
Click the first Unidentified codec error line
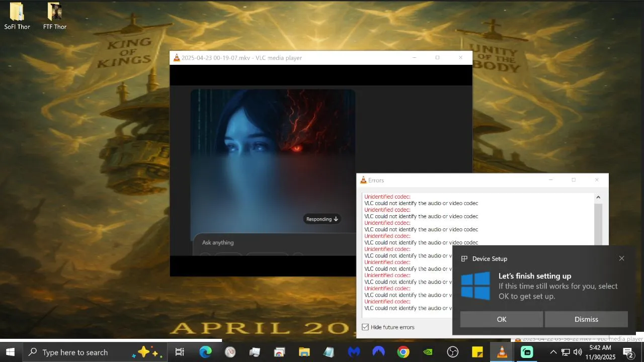[x=387, y=197]
